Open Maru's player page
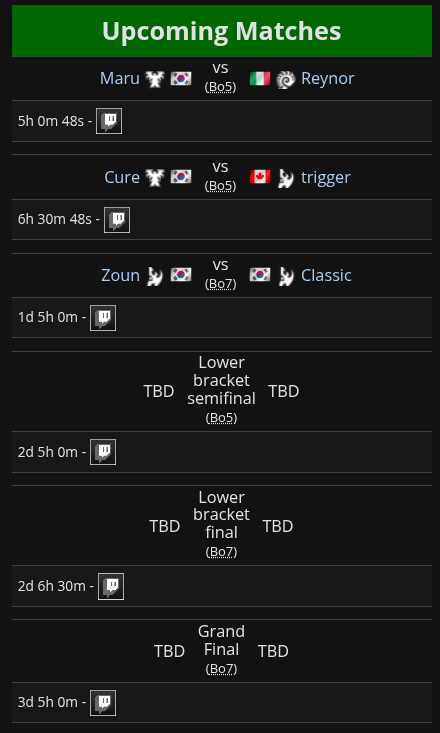 point(120,79)
